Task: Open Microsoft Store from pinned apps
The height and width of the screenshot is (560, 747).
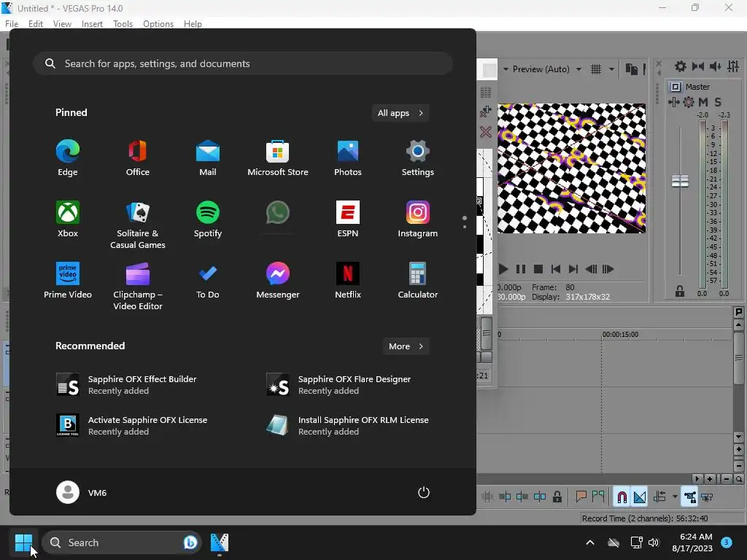Action: click(278, 158)
